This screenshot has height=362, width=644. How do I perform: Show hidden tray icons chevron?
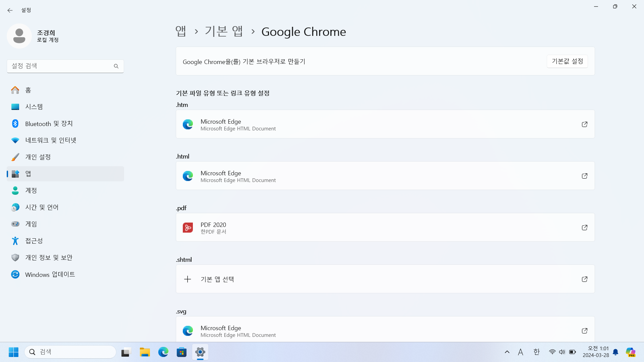[x=507, y=352]
